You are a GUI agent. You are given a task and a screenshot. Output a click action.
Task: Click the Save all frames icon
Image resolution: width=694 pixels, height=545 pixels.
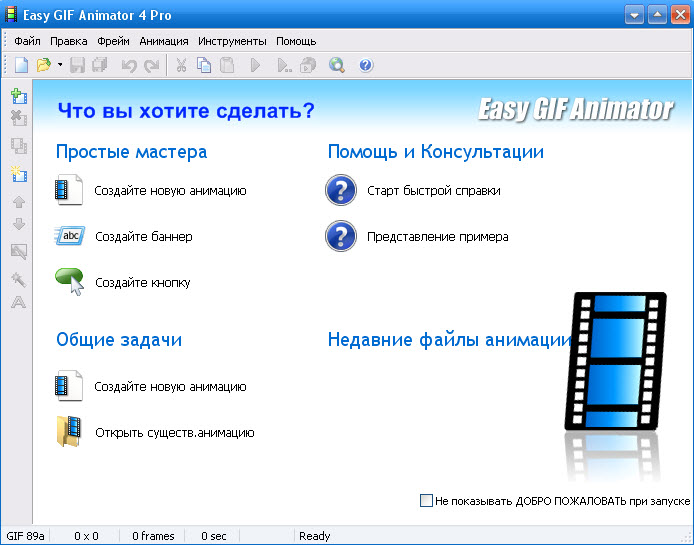[100, 66]
